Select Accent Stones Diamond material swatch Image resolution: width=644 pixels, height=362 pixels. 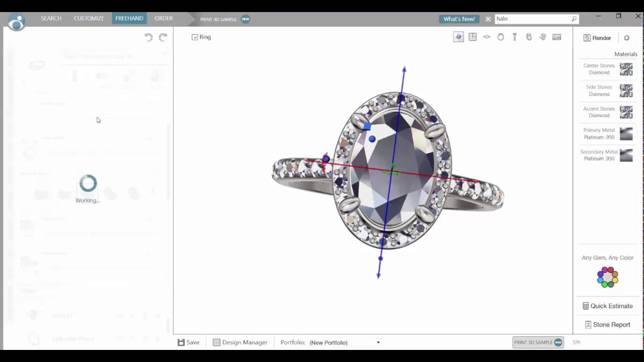626,112
